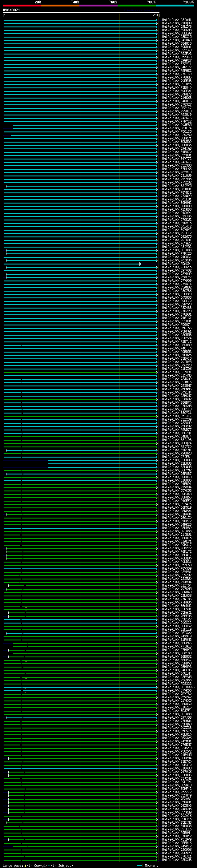Viewport: 197px width, 868px height.
Task: Select label UniRef100_A3IVD2
Action: pyautogui.click(x=176, y=247)
